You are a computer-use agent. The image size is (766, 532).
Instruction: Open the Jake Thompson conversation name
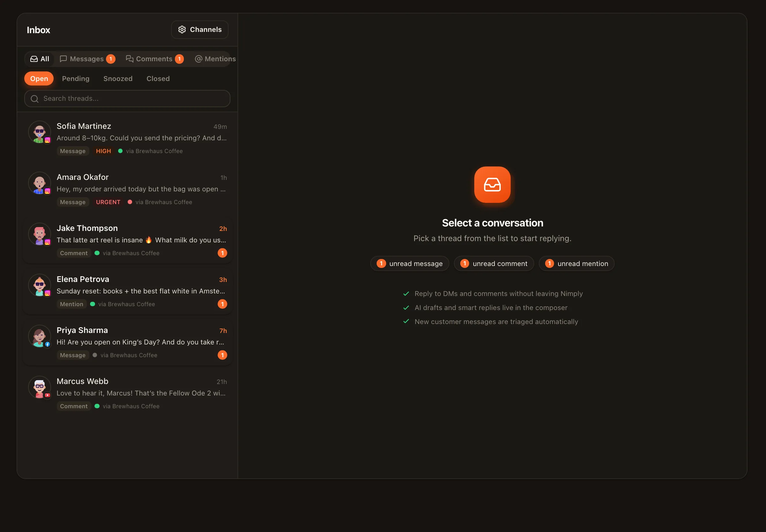pos(87,228)
